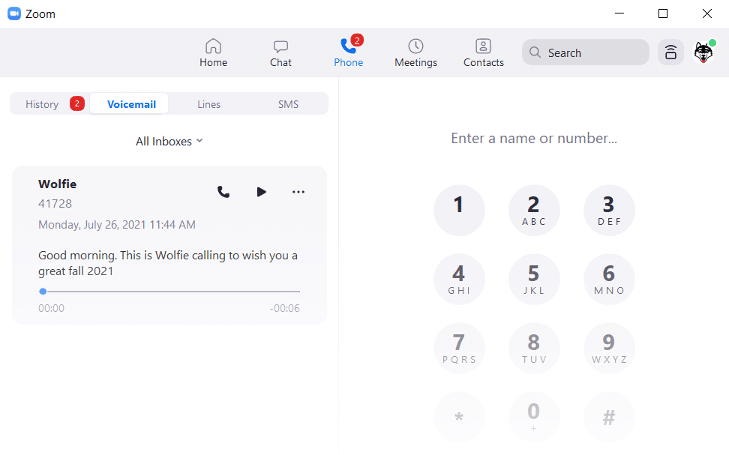Click the Wolfie caller name
729x455 pixels.
point(57,184)
